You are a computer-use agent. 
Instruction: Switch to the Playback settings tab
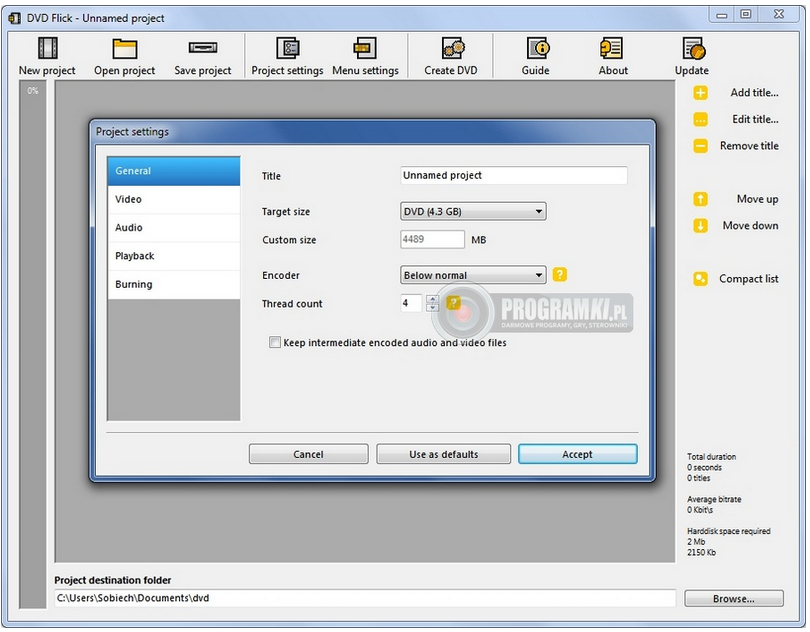[174, 256]
